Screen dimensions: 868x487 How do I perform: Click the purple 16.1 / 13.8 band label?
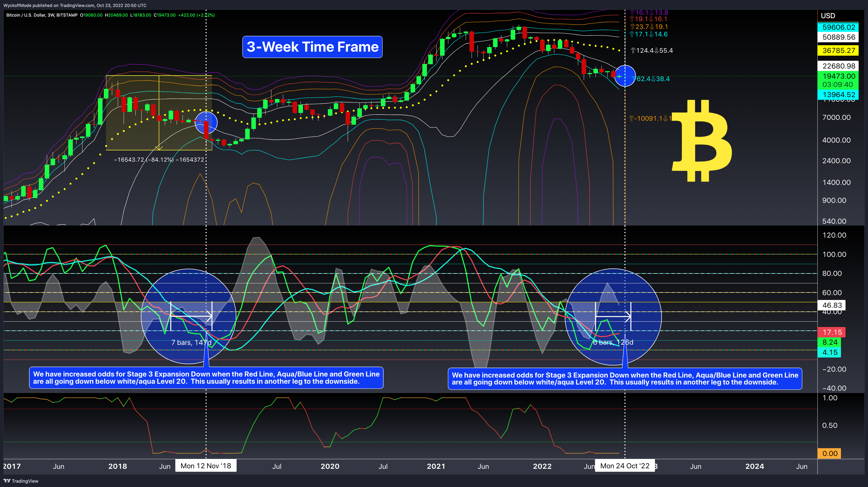coord(649,13)
